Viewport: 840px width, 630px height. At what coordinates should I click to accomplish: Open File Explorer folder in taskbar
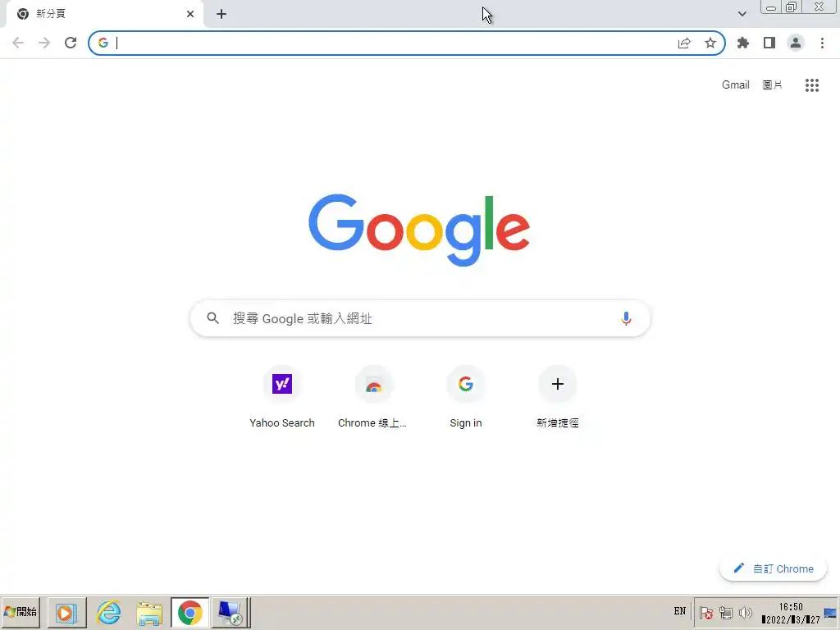point(149,612)
